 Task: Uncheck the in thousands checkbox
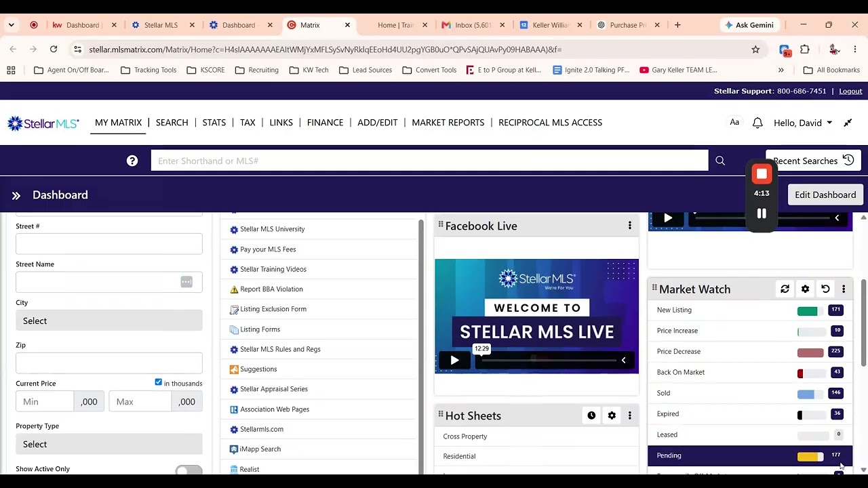[x=158, y=382]
